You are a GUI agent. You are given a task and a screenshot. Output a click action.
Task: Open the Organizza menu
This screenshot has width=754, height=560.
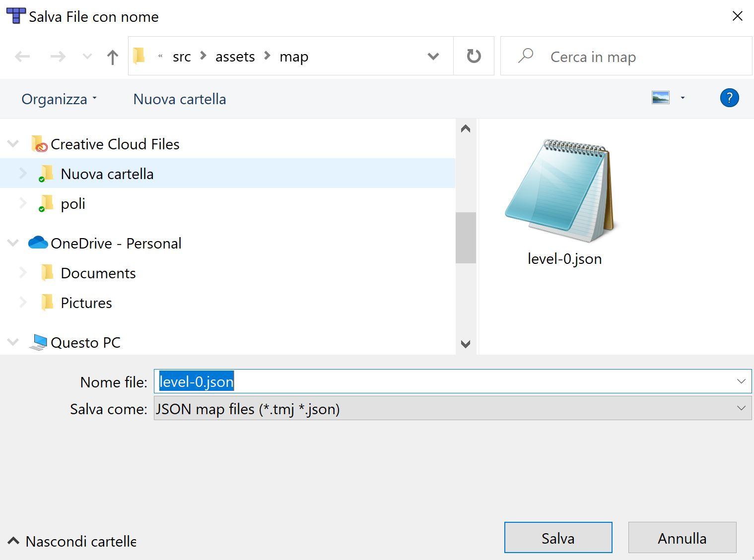point(59,99)
